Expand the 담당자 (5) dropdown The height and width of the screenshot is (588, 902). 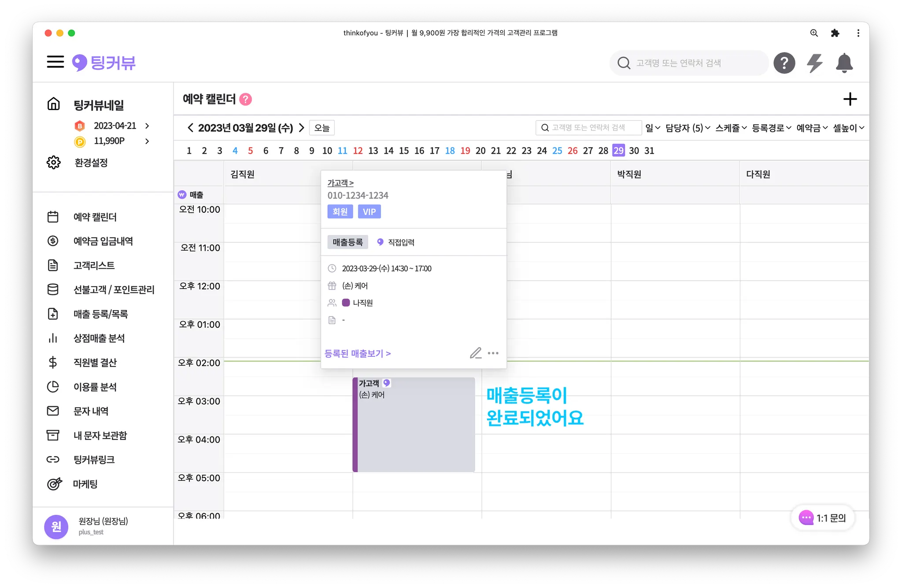pos(688,128)
